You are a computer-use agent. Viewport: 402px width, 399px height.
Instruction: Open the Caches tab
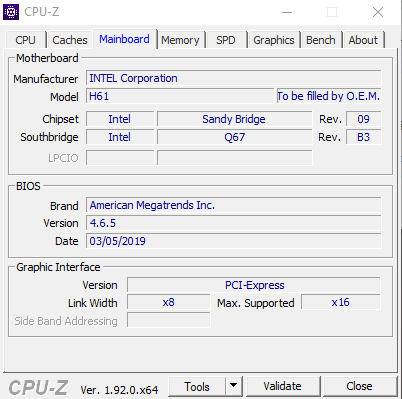coord(70,40)
